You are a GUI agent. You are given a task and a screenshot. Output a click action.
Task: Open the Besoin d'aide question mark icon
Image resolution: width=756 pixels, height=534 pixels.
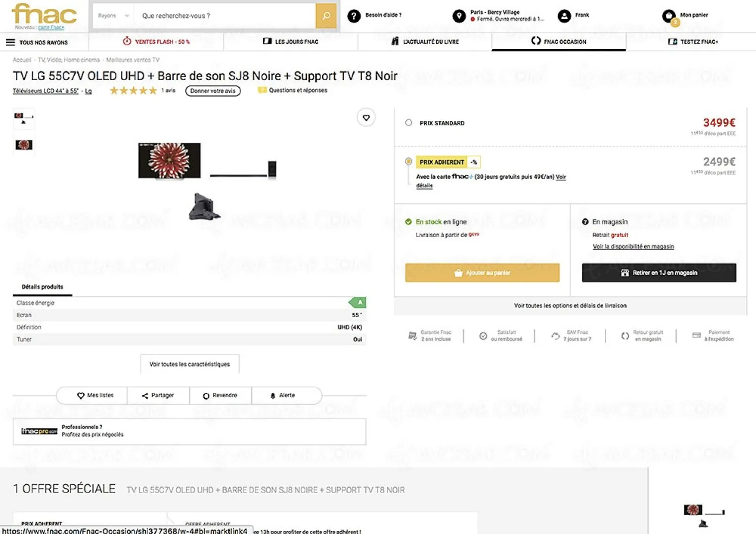[354, 16]
